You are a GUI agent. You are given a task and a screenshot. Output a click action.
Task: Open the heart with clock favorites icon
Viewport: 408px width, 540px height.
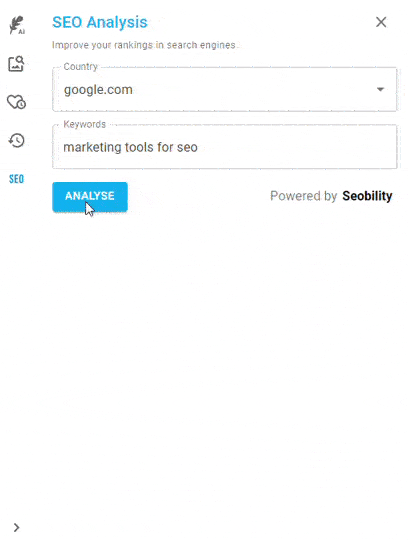pos(16,102)
